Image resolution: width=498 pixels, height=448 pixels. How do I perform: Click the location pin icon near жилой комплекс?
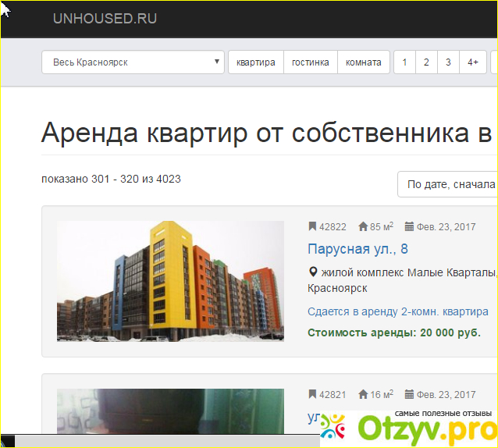pyautogui.click(x=313, y=272)
